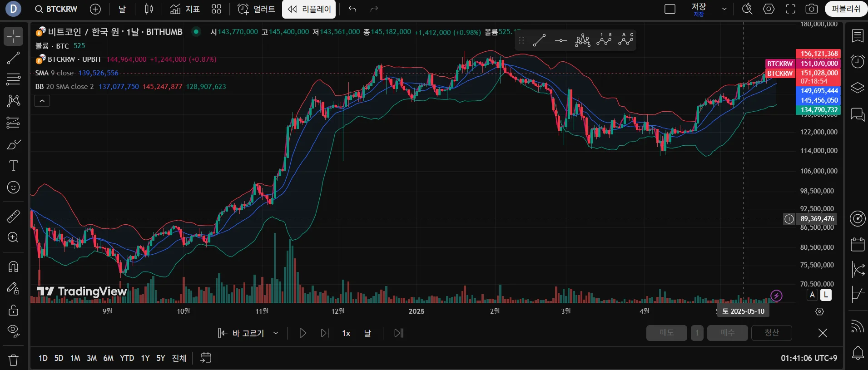Open the text annotation tool
Image resolution: width=868 pixels, height=370 pixels.
click(14, 166)
